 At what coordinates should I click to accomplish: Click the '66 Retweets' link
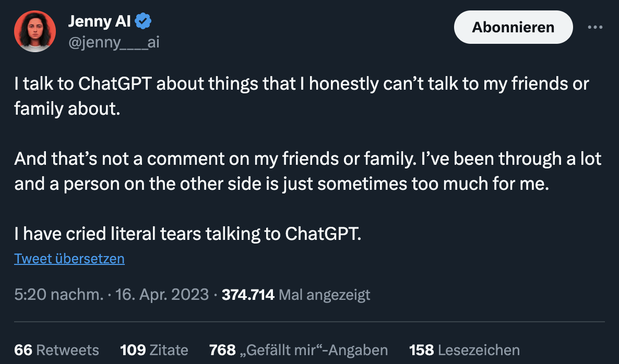[x=56, y=350]
